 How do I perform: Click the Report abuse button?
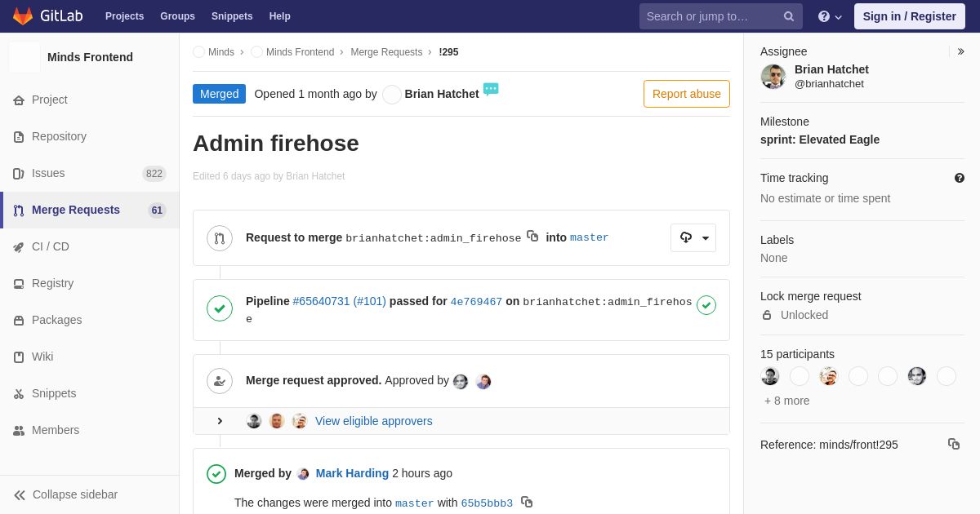pyautogui.click(x=687, y=94)
